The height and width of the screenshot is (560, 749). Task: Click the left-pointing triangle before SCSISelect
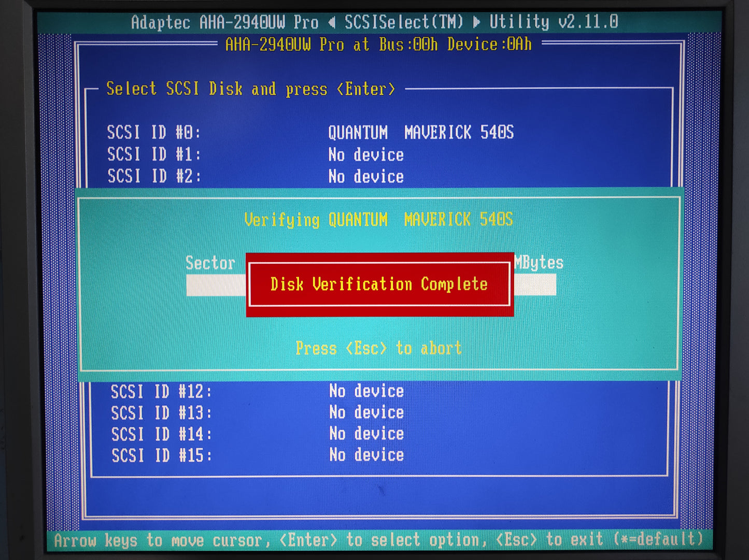pos(332,22)
